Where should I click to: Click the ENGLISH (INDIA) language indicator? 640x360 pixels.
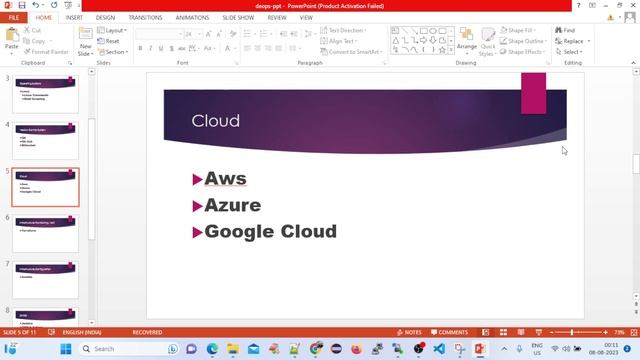82,332
